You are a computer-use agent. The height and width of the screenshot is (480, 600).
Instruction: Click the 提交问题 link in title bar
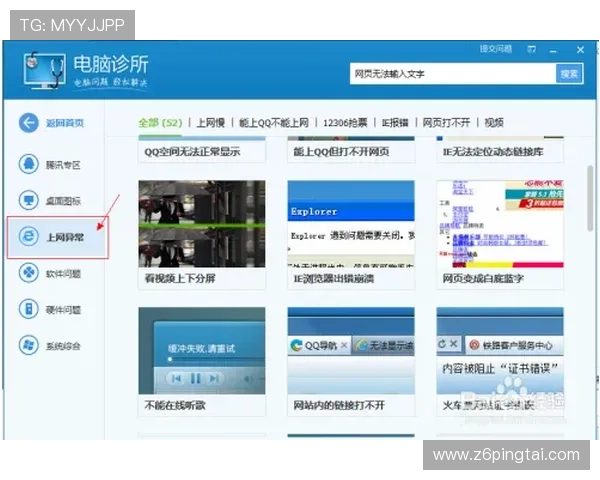(x=496, y=49)
